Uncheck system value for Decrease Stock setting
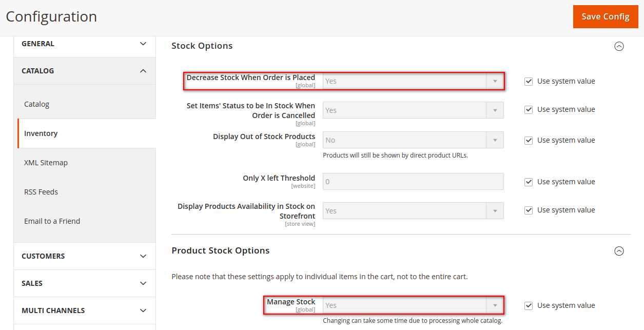 coord(529,81)
